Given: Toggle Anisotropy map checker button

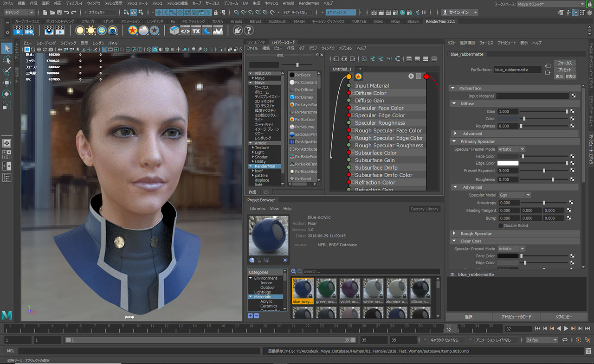Looking at the screenshot, I should 571,203.
